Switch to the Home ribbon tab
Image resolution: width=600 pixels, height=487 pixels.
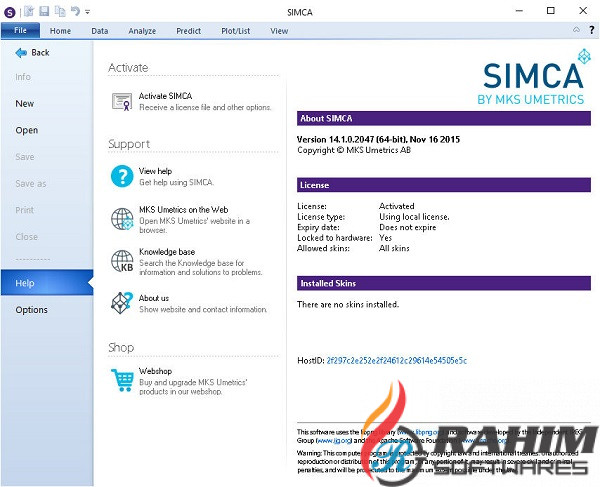[60, 31]
